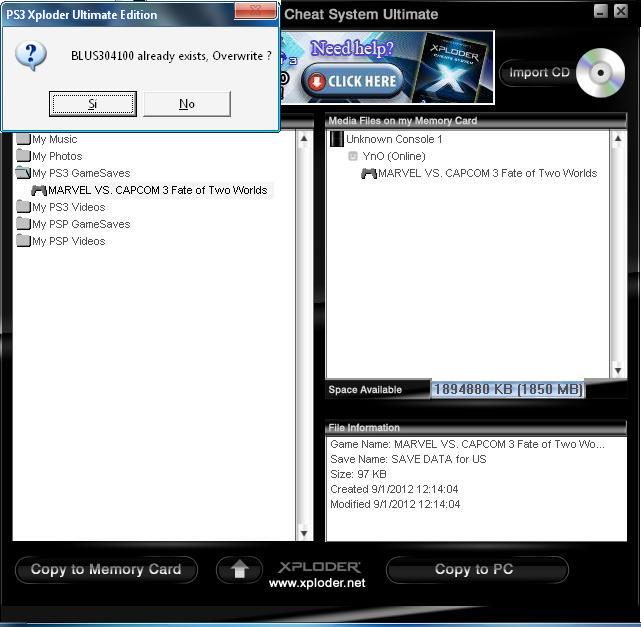Confirm overwrite with the Sí button
The width and height of the screenshot is (641, 627).
tap(93, 104)
